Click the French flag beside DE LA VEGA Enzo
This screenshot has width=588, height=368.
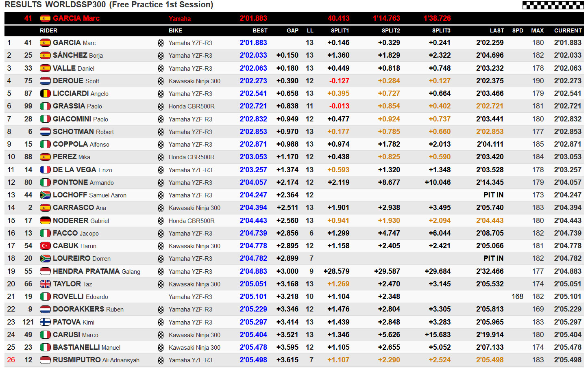coord(45,170)
